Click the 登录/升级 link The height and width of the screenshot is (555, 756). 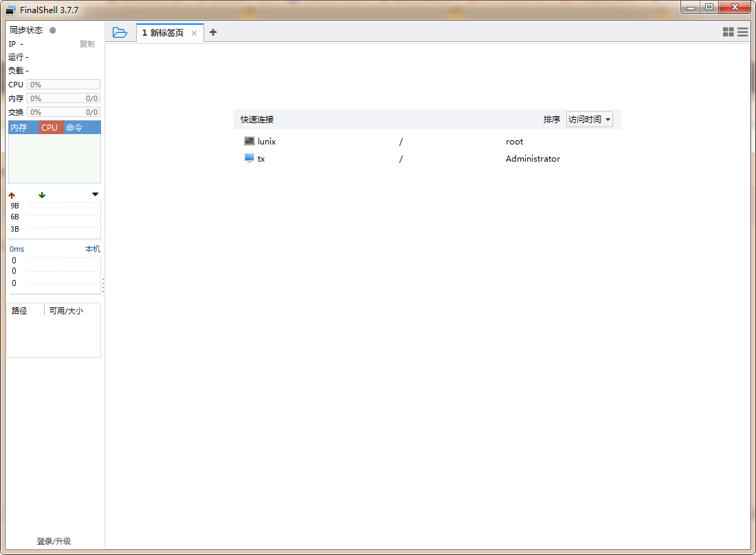54,541
